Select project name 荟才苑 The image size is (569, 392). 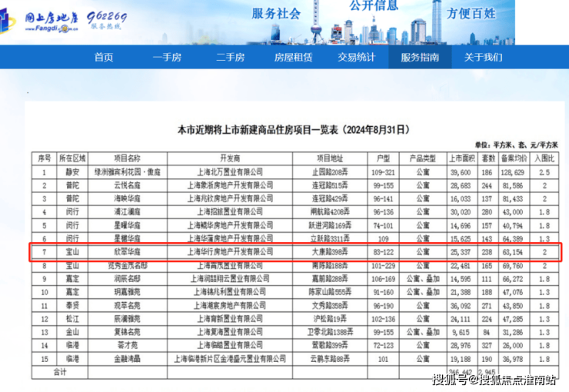(x=127, y=345)
